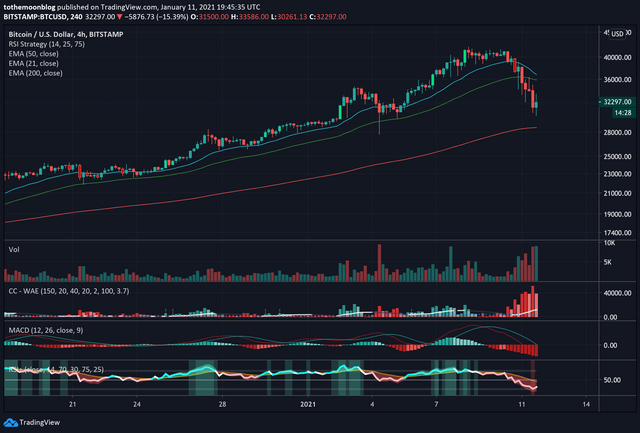Screen dimensions: 640x433
Task: Click the 10K volume axis label
Action: [x=609, y=243]
